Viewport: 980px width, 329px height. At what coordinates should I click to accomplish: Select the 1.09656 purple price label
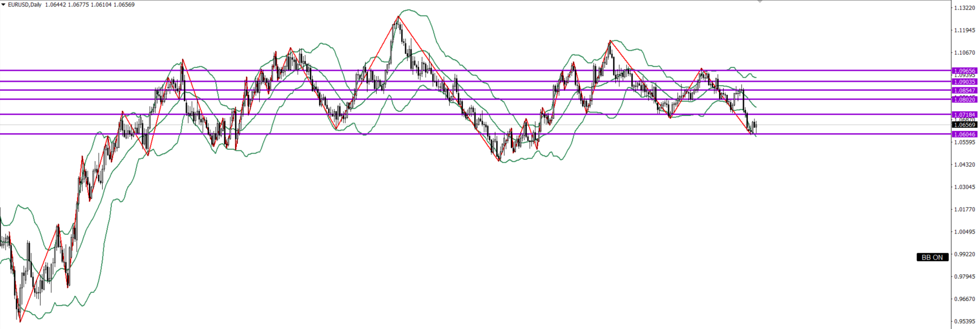point(964,71)
